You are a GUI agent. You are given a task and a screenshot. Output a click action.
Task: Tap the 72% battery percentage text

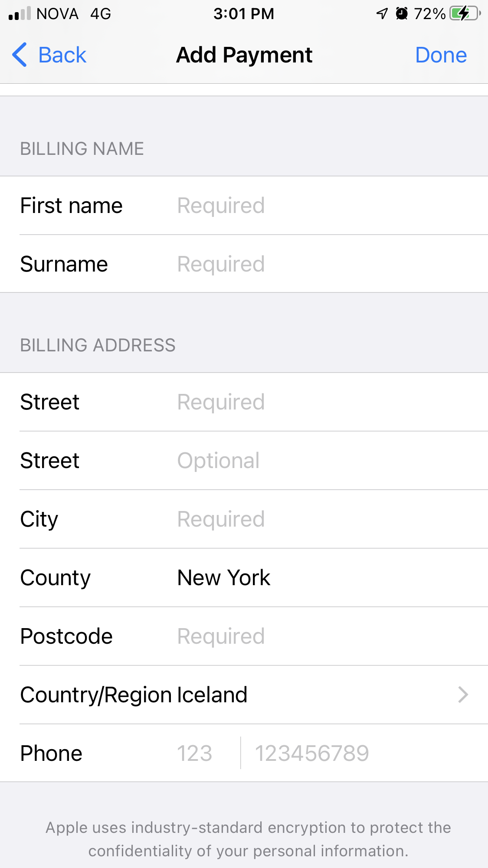[x=429, y=14]
